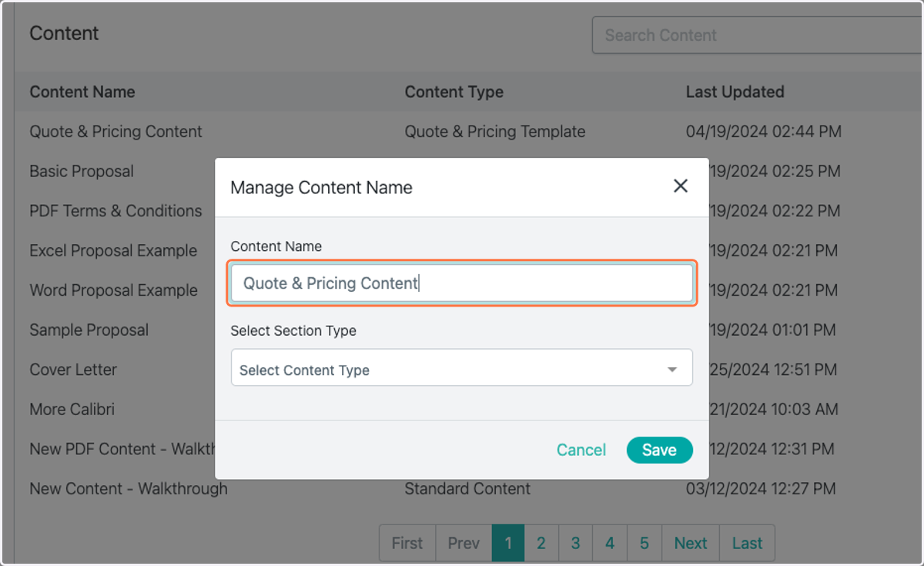Focus the Search Content field

click(x=758, y=35)
